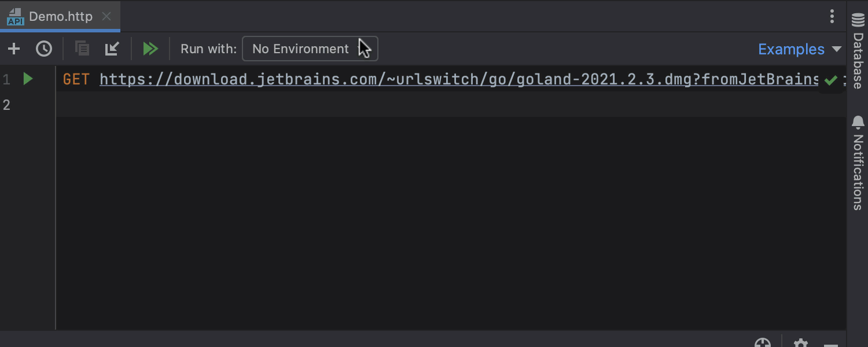Viewport: 868px width, 347px height.
Task: Run the GET request on line 1
Action: click(x=28, y=79)
